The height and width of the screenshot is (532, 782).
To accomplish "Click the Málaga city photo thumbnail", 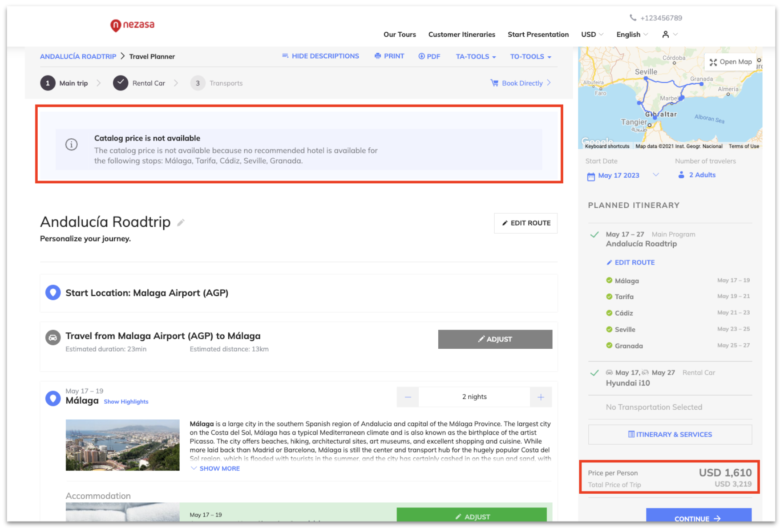I will (123, 445).
